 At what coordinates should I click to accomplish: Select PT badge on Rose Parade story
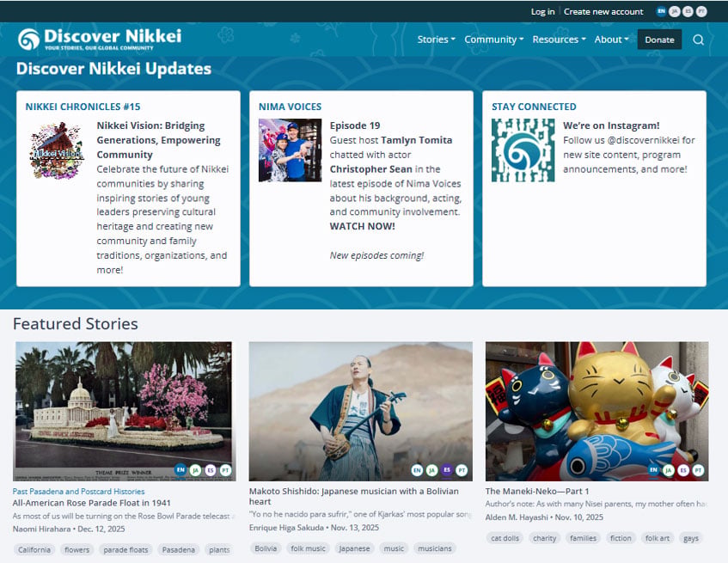225,469
